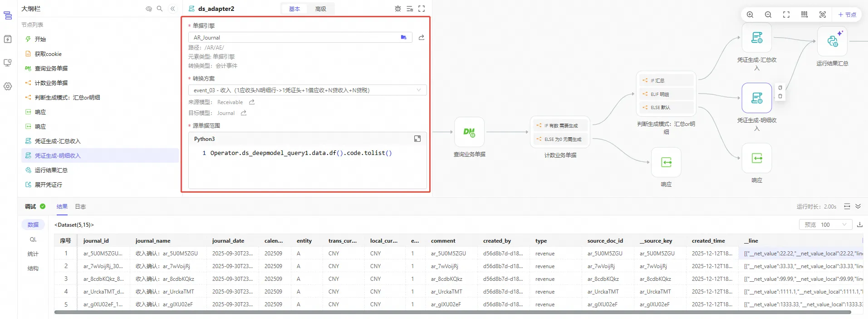Click the add 节点 button
The height and width of the screenshot is (319, 868).
point(847,15)
